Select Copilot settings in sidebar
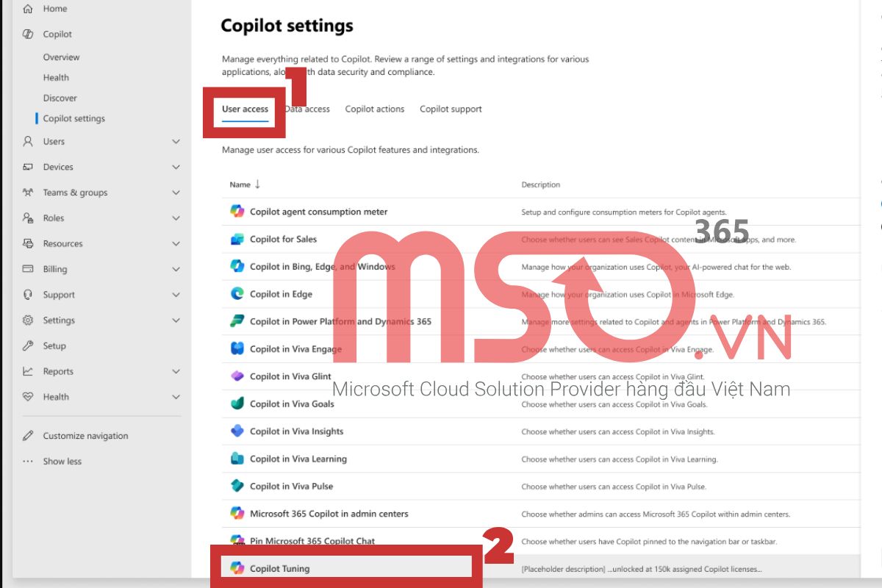 pos(73,118)
